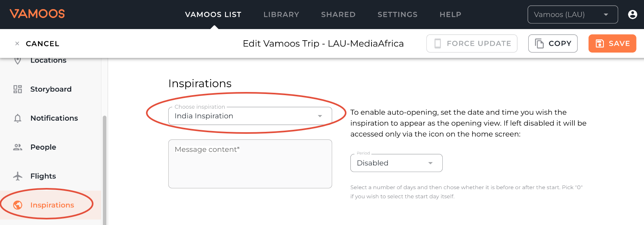Click the Notifications bell icon

(18, 118)
